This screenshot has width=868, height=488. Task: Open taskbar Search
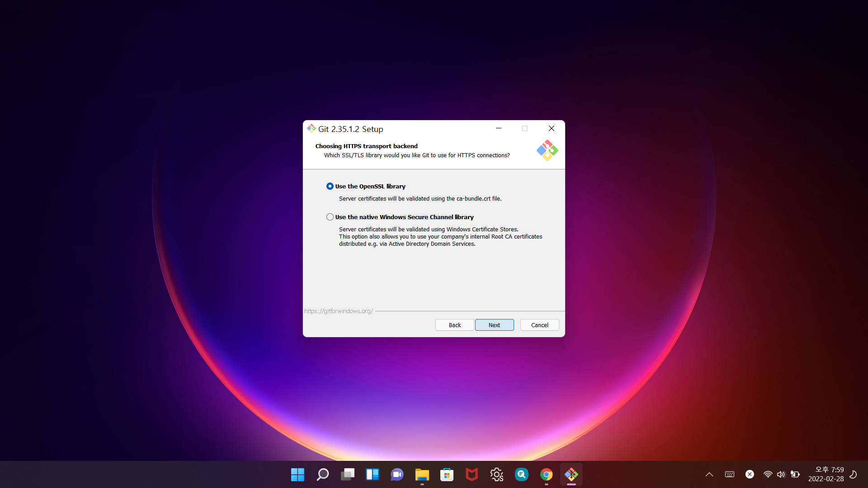point(322,474)
